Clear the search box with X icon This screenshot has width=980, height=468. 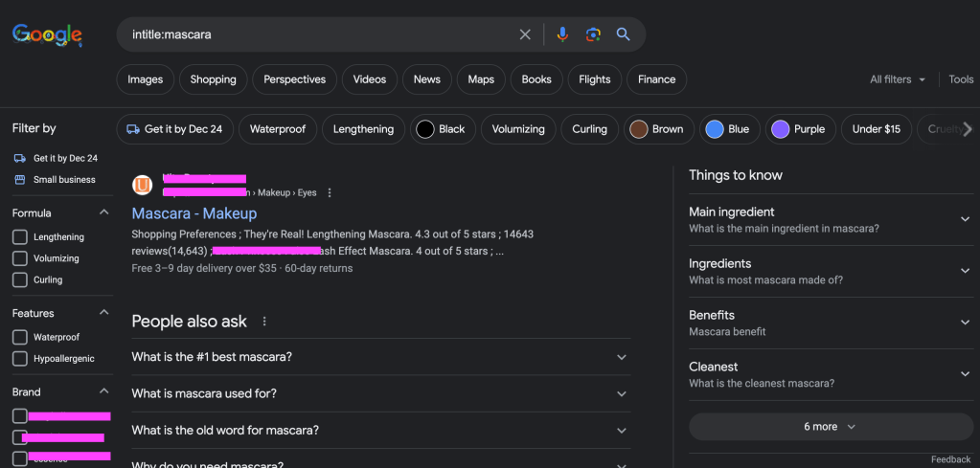525,34
